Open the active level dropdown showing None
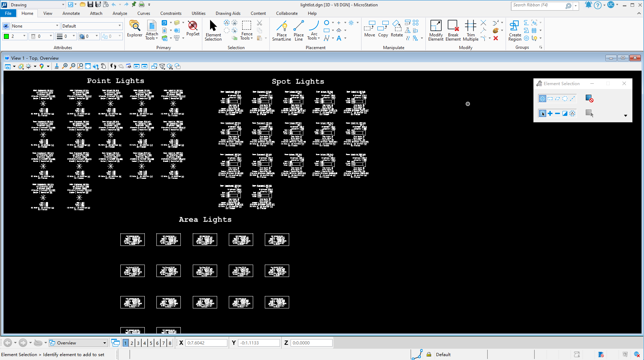Viewport: 644px width, 360px height. [x=35, y=26]
